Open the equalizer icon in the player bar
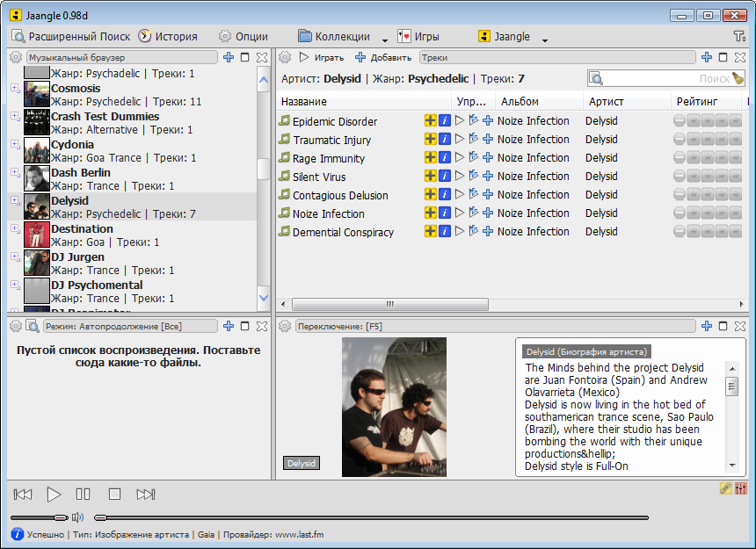The width and height of the screenshot is (756, 549). pyautogui.click(x=741, y=488)
